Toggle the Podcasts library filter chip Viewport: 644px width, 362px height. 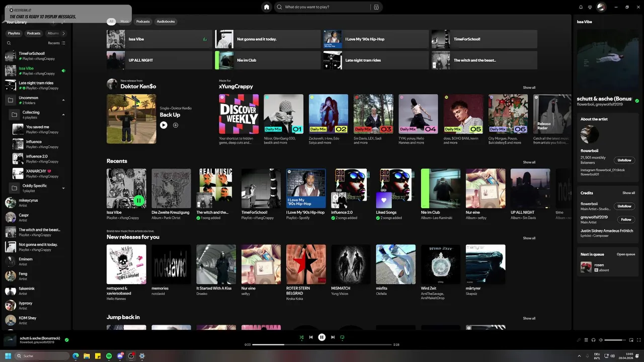click(x=34, y=33)
